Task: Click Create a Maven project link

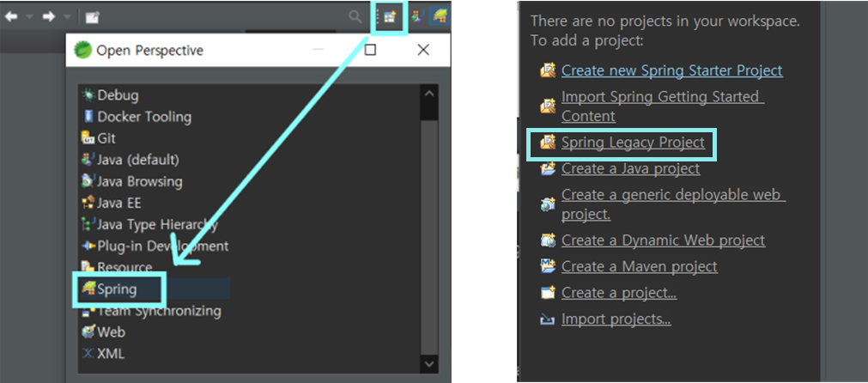Action: point(640,266)
